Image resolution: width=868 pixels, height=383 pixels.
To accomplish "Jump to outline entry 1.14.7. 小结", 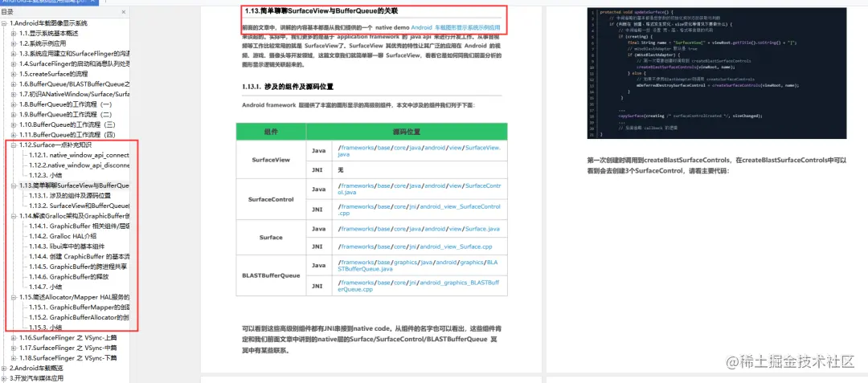I will point(45,287).
